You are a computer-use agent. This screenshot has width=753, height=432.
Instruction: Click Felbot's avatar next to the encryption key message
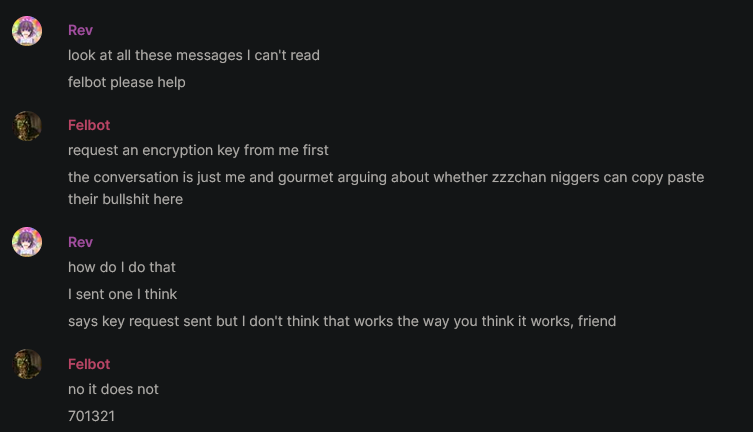(27, 126)
